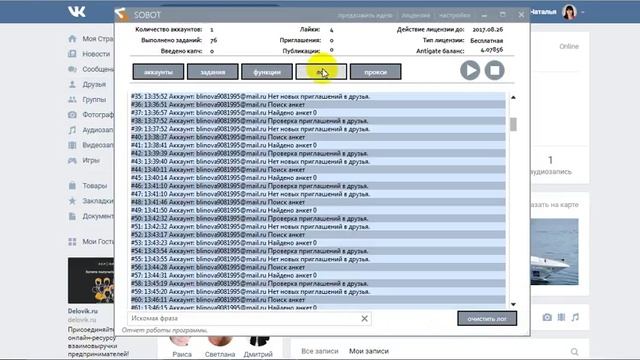Viewport: 640px width, 360px height.
Task: Open Моя Страница home icon in VK sidebar
Action: [72, 39]
